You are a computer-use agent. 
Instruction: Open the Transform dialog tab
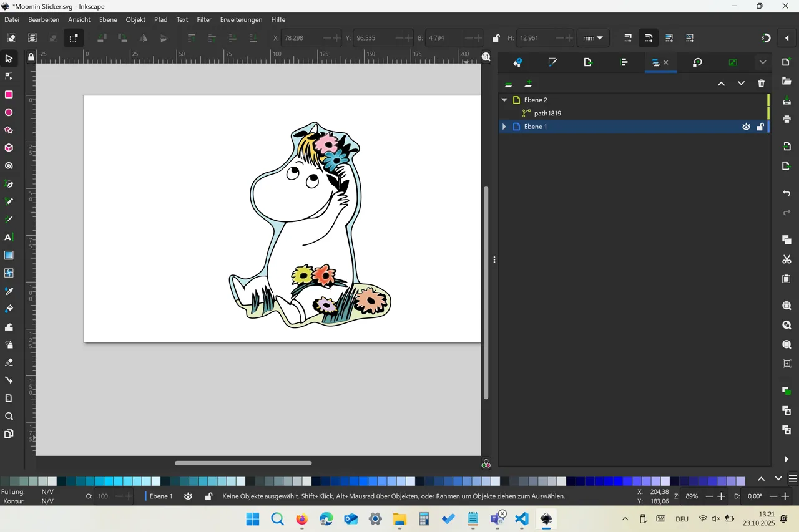pos(697,62)
